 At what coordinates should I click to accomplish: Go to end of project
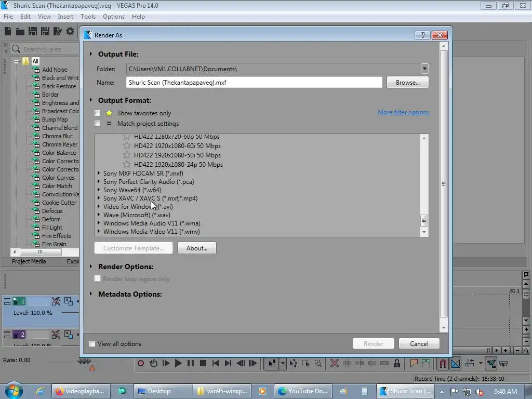click(228, 363)
